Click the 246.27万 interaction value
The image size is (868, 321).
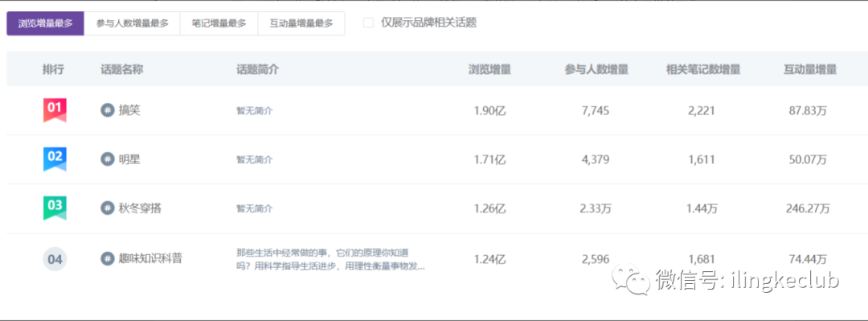808,208
